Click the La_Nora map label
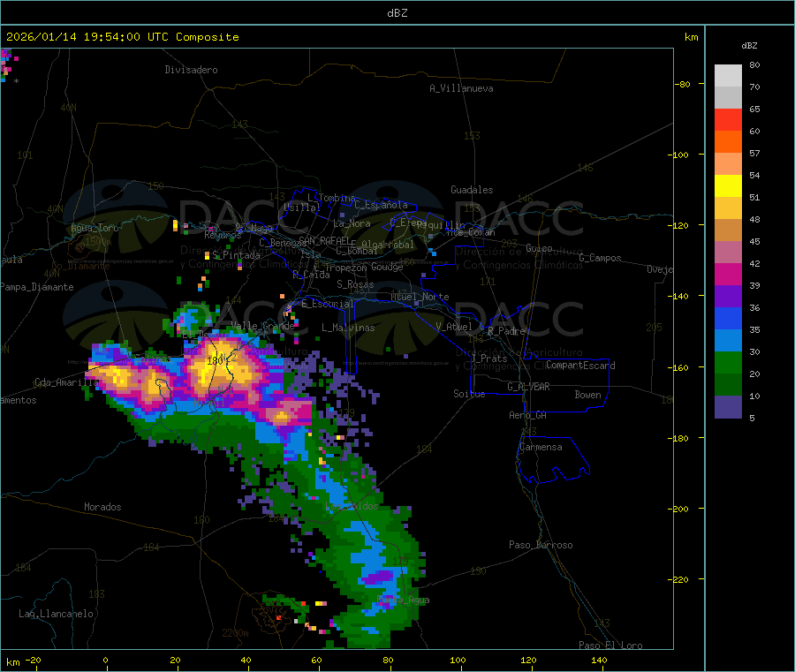 click(352, 223)
